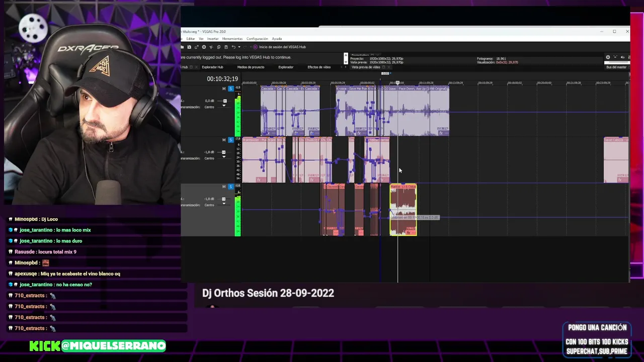644x362 pixels.
Task: Select K-voice Save Me clip on track one
Action: tap(351, 111)
